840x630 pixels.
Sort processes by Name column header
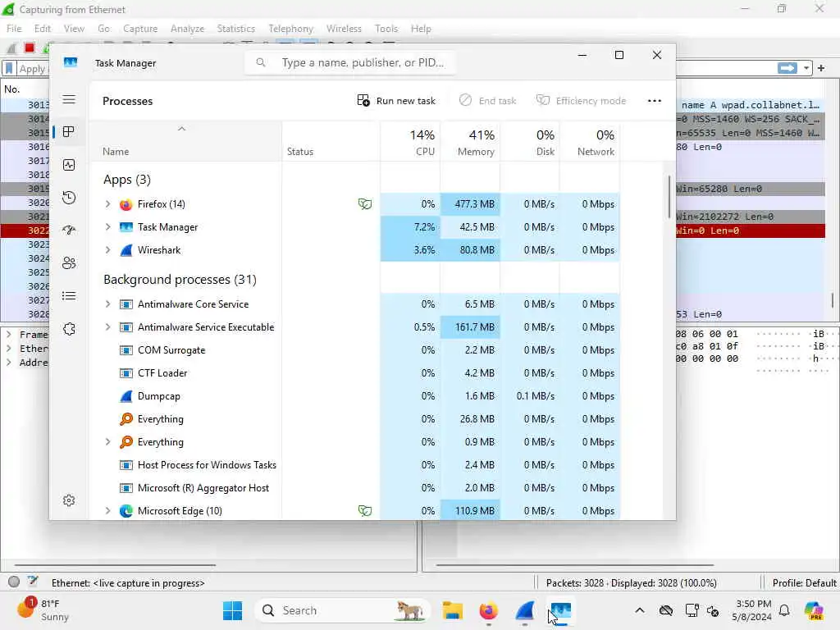(185, 142)
